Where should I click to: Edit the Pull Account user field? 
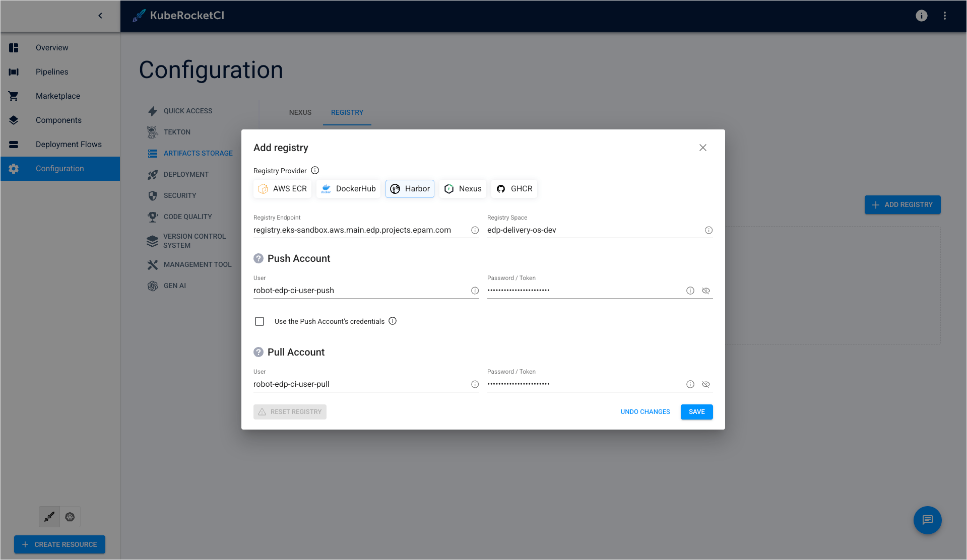361,384
